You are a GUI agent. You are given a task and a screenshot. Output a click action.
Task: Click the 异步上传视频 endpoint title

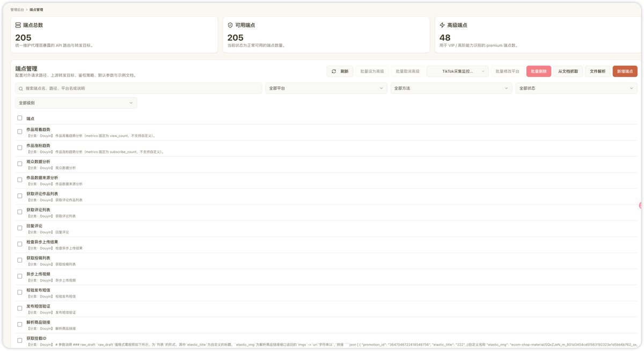38,274
